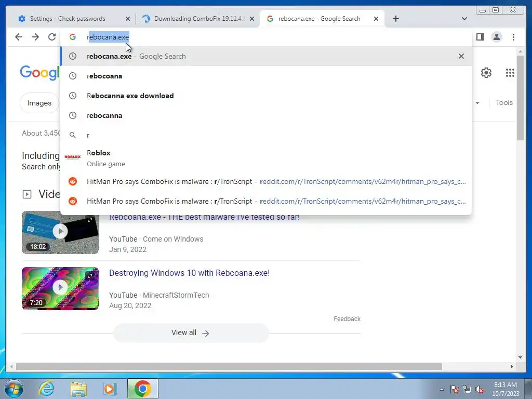
Task: Open second HitMan Pro reddit suggestion
Action: pos(266,201)
